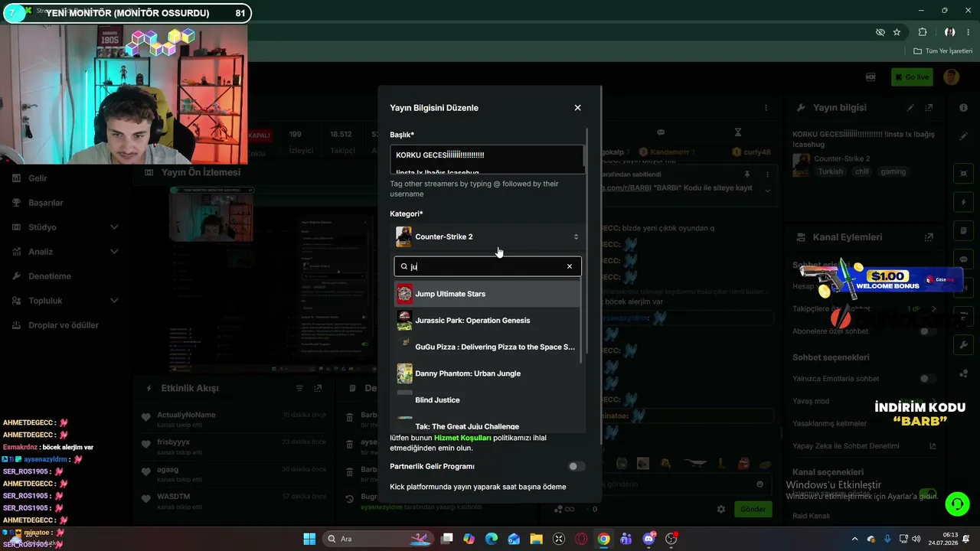Pop out the Etkinlik Akışı panel

pos(318,389)
